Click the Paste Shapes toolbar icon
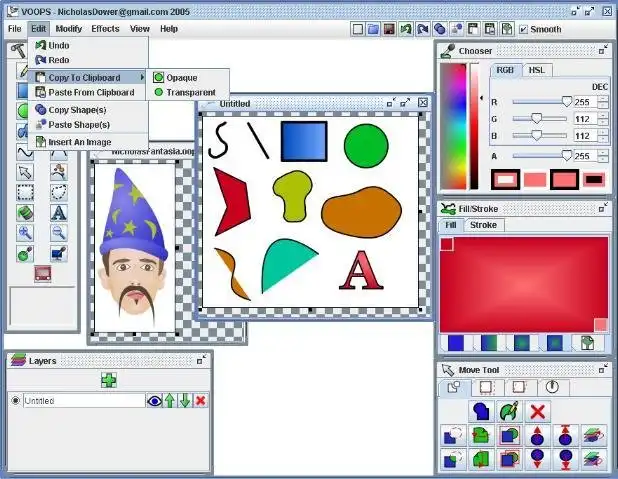 (457, 29)
